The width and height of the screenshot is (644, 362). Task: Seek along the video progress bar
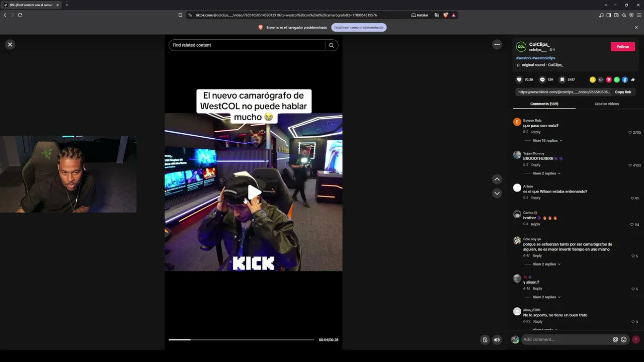coord(242,340)
